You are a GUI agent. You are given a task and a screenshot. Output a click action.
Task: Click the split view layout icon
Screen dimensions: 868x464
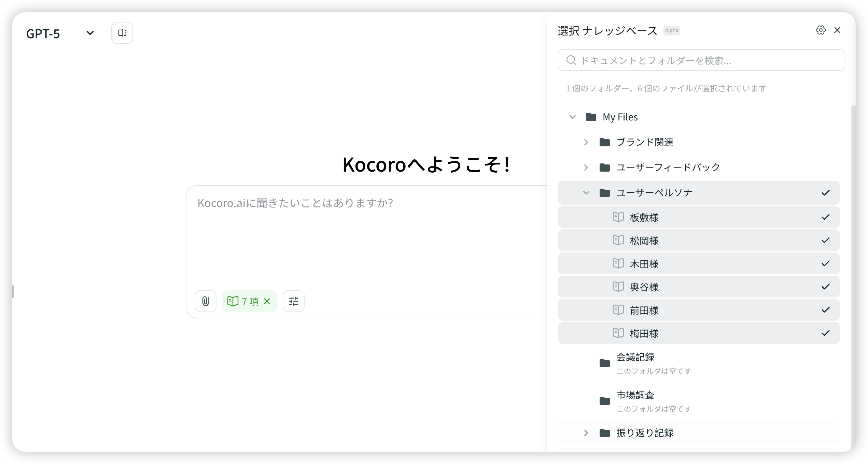122,33
